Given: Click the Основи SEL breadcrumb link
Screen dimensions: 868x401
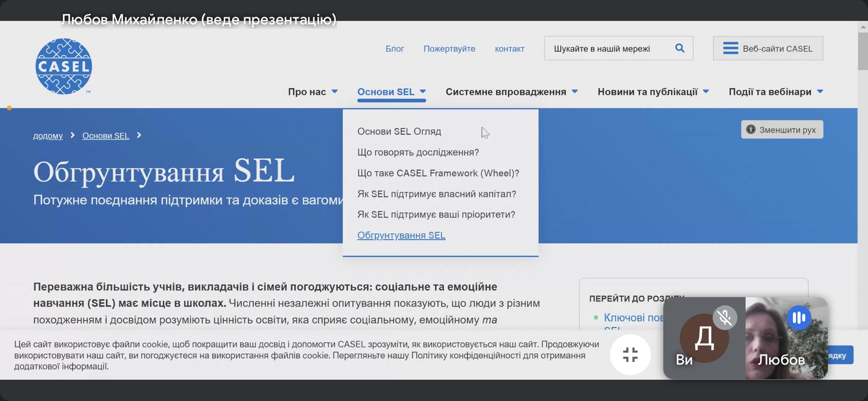Looking at the screenshot, I should tap(106, 136).
